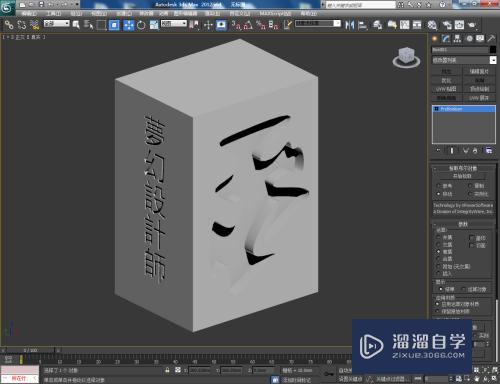Viewport: 500px width, 384px height.
Task: Click the Unlink Selection tool
Action: 22,25
